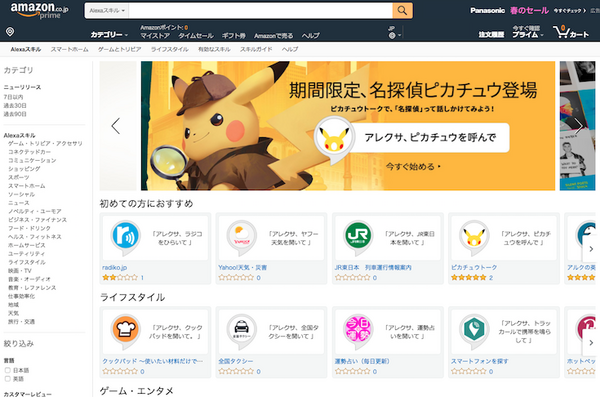The image size is (600, 397).
Task: Click the star rating for ピカチュウトーク
Action: (468, 278)
